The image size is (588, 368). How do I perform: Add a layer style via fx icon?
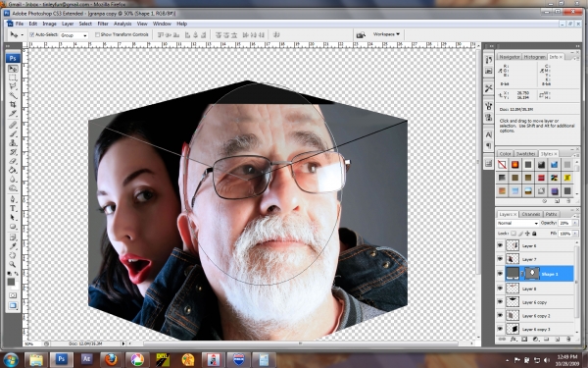pyautogui.click(x=514, y=339)
